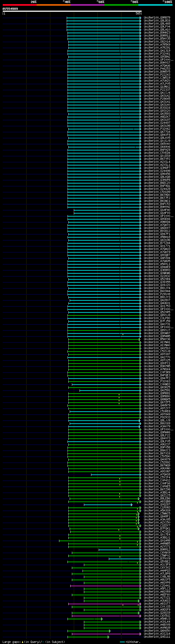The image size is (175, 644).
Task: Select the UniRef100_Q9M4N5 hit label
Action: point(157,336)
